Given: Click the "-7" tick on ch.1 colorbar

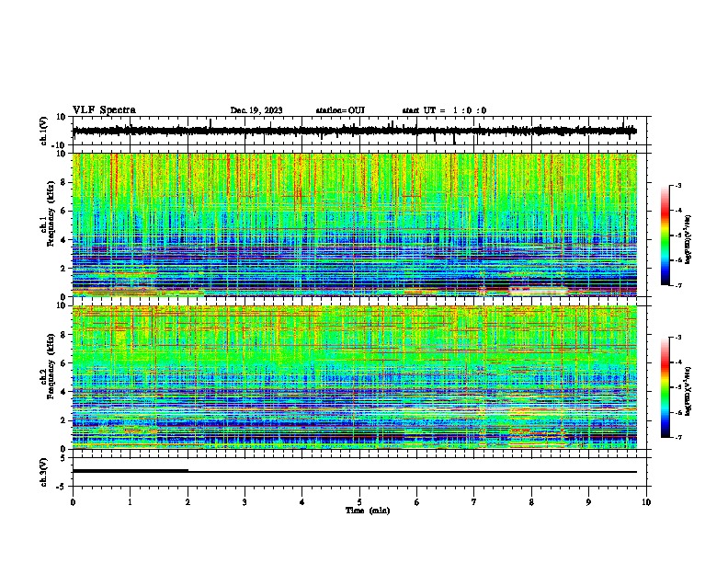Looking at the screenshot, I should (678, 285).
